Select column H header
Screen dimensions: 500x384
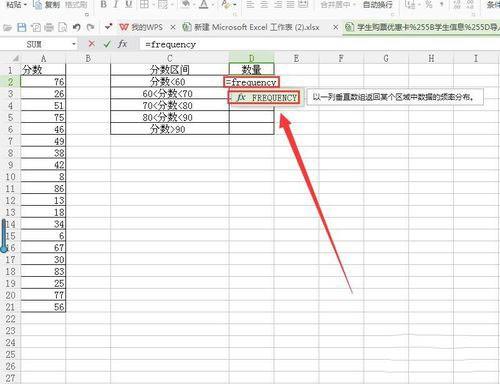click(431, 58)
